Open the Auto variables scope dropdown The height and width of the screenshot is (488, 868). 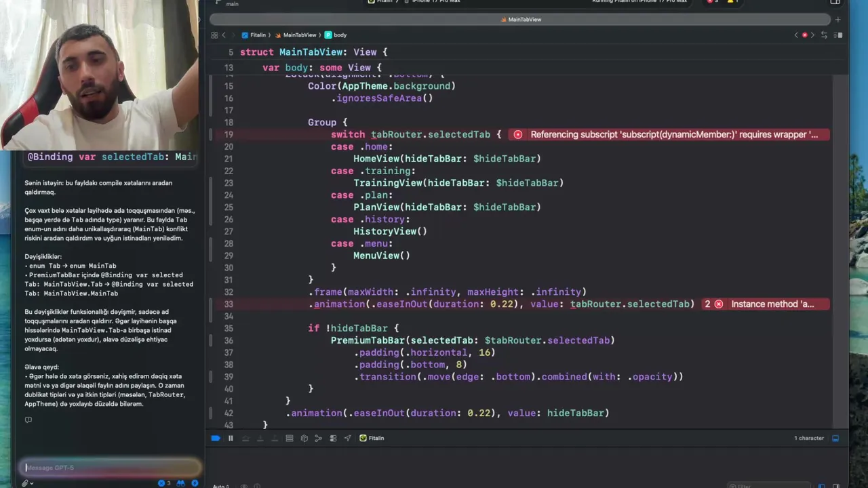[221, 486]
